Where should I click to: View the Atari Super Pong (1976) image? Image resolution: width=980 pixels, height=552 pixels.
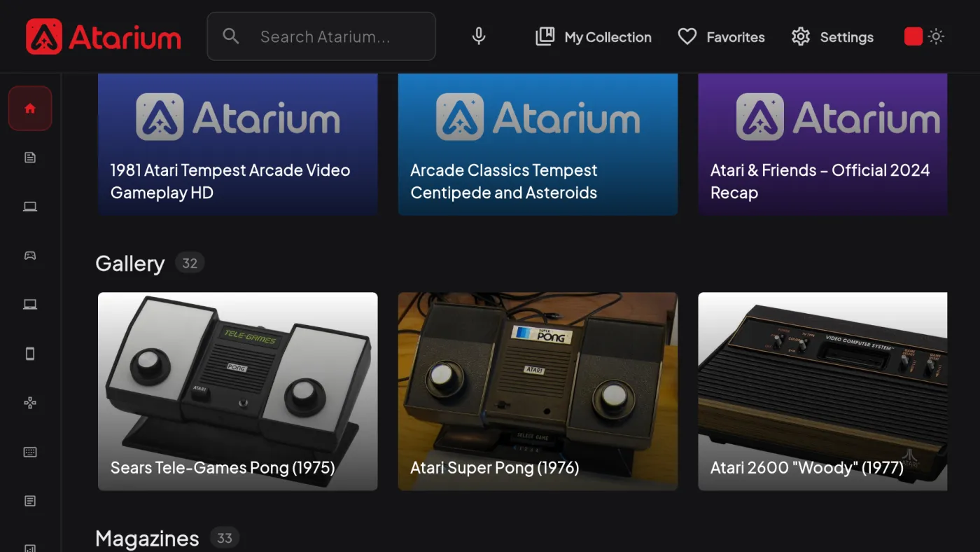(x=538, y=391)
